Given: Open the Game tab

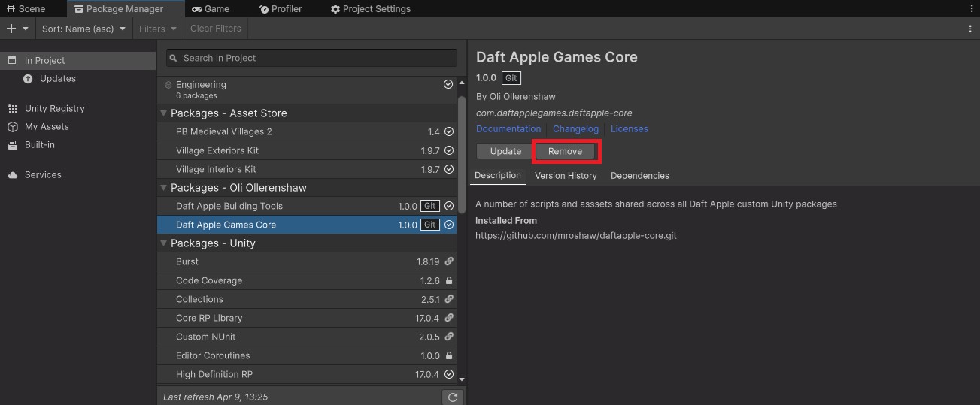Looking at the screenshot, I should [211, 9].
